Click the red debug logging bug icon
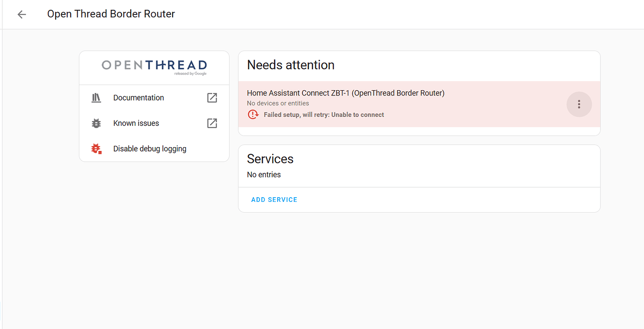The height and width of the screenshot is (329, 644). coord(96,148)
